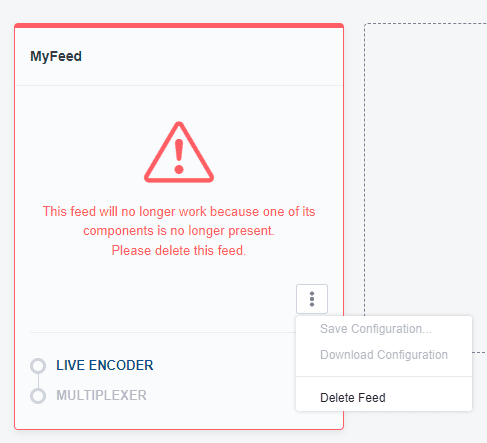The width and height of the screenshot is (487, 443).
Task: Select the Live Encoder circle node
Action: pos(38,366)
